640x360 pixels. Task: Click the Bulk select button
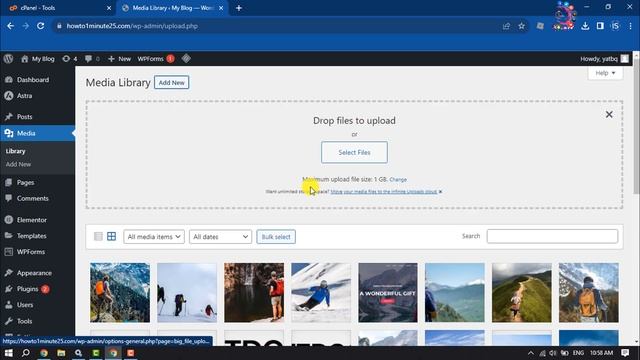pos(276,237)
